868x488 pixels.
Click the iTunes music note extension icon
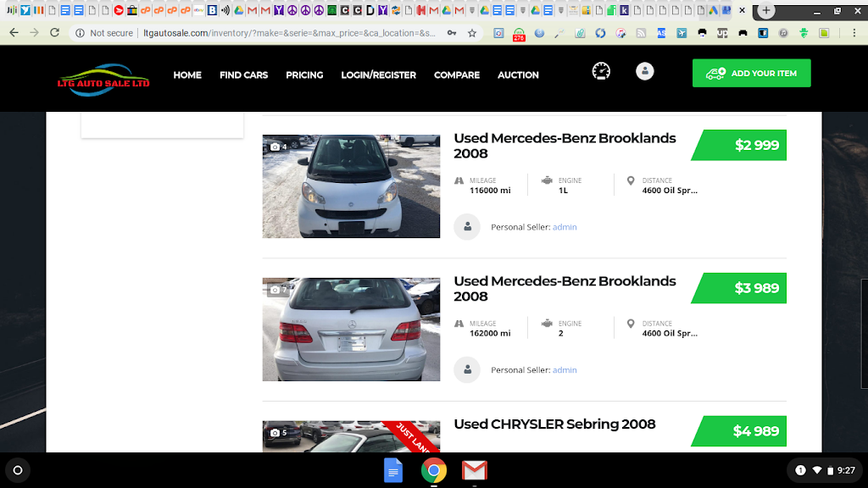(620, 33)
